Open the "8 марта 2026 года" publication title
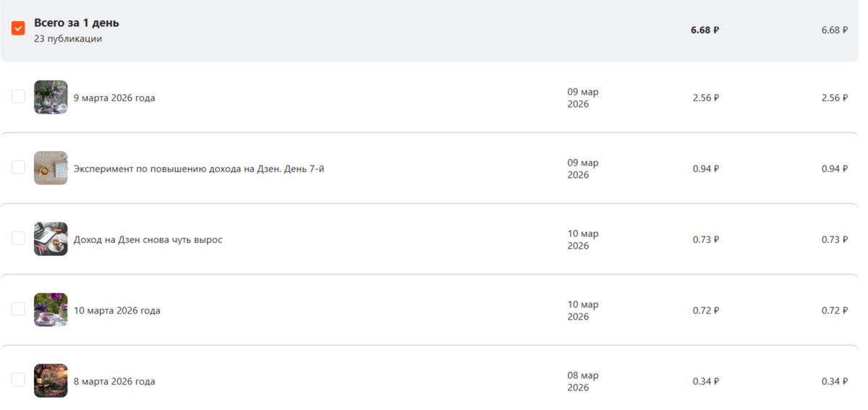The image size is (868, 410). tap(114, 382)
